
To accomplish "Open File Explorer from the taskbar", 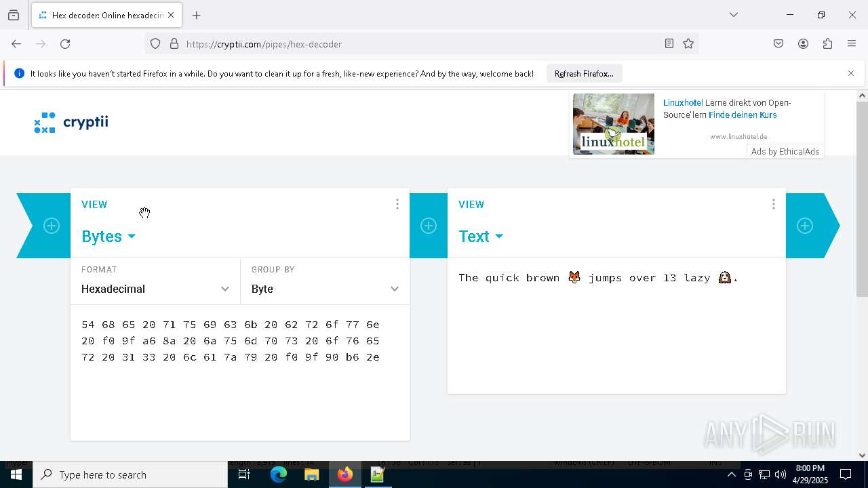I will [x=311, y=474].
